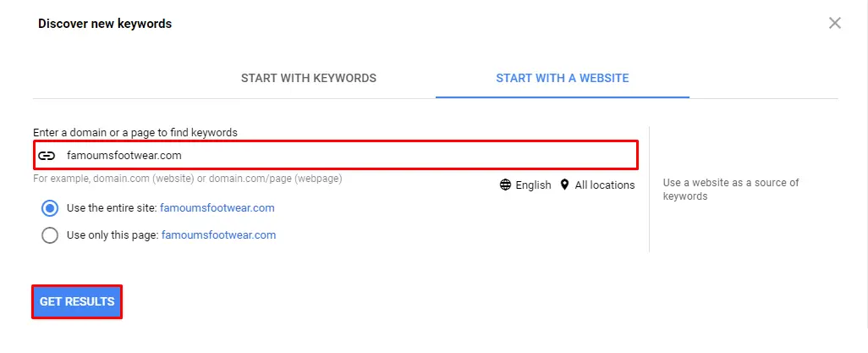The width and height of the screenshot is (868, 353).
Task: Select the Use the entire site radio button
Action: tap(50, 208)
